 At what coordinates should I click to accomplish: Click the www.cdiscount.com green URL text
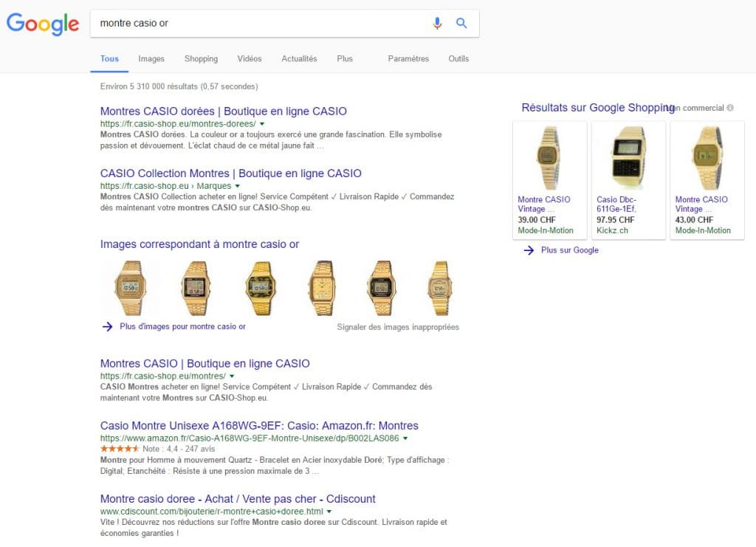click(212, 512)
